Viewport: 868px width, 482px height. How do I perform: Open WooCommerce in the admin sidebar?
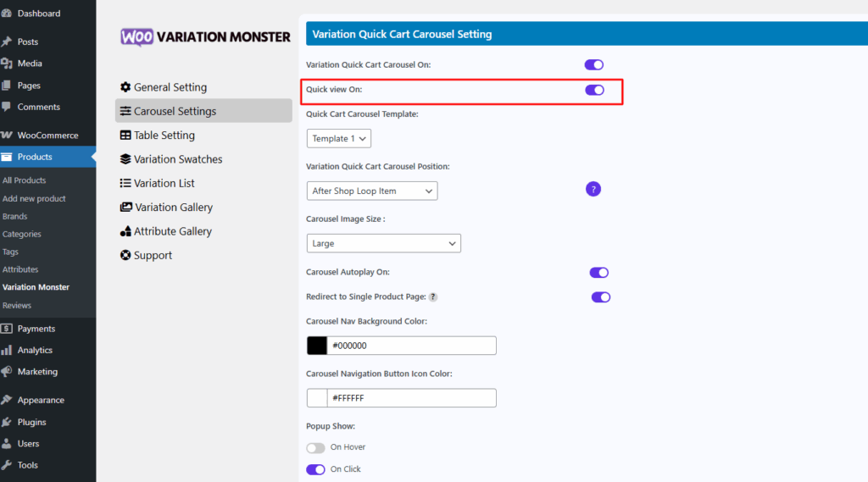[47, 135]
